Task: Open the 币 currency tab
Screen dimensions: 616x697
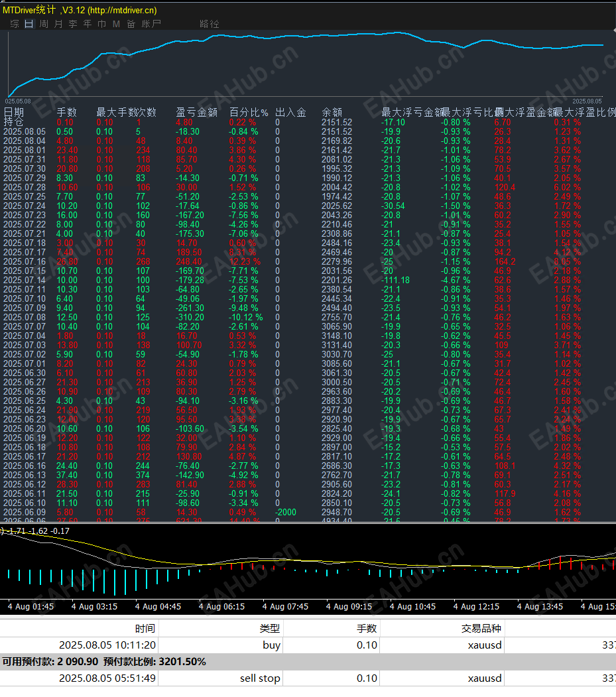Action: coord(101,24)
